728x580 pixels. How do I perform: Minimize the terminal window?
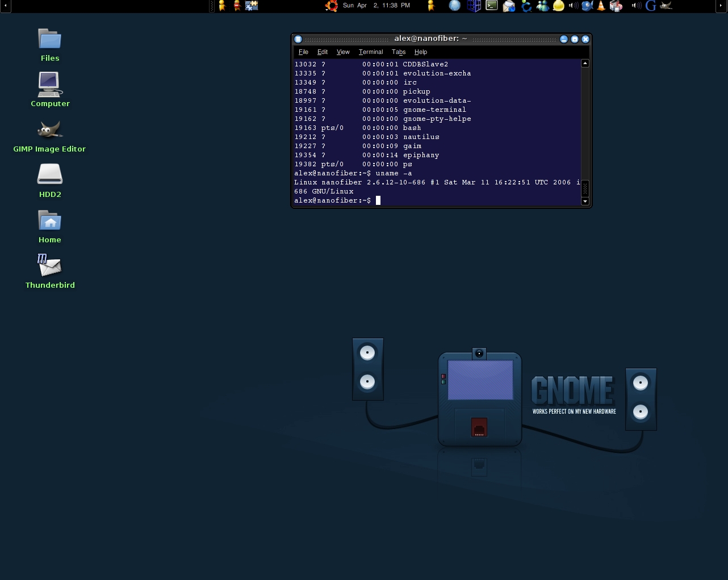coord(564,39)
